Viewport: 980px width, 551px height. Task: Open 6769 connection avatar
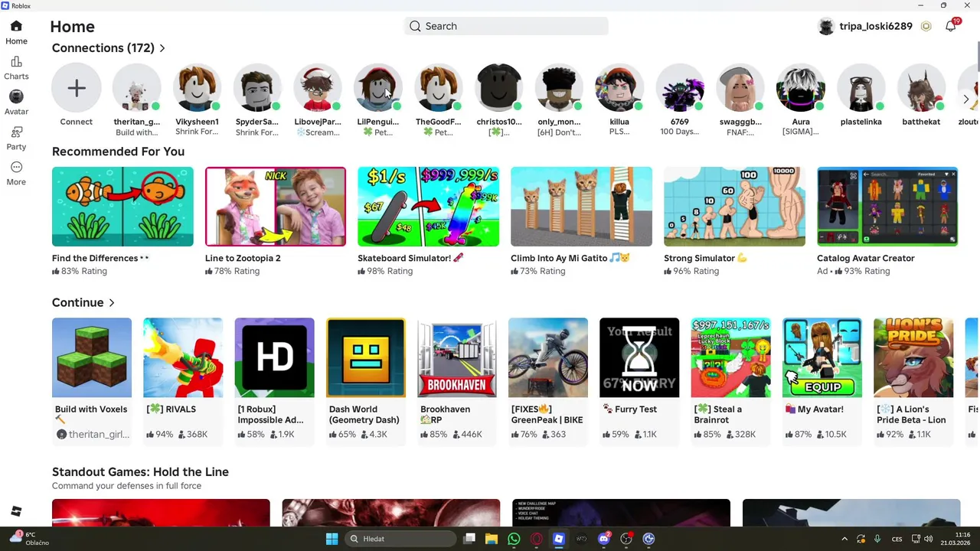680,88
